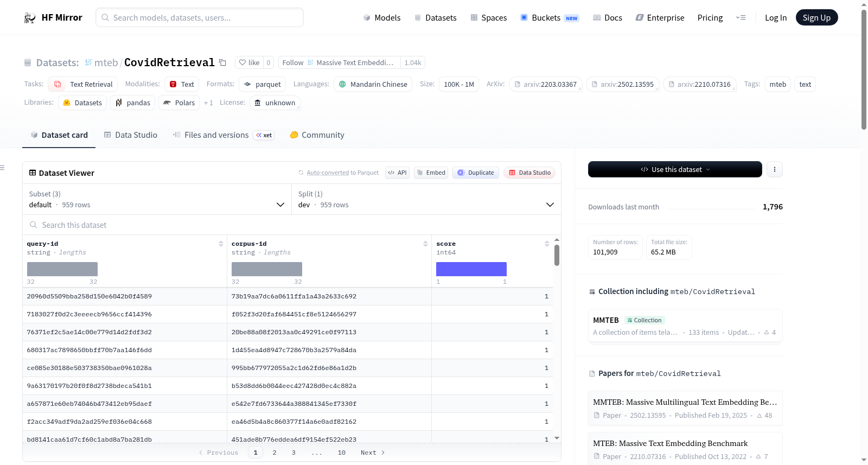
Task: Go to page 3 of results
Action: coord(293,453)
